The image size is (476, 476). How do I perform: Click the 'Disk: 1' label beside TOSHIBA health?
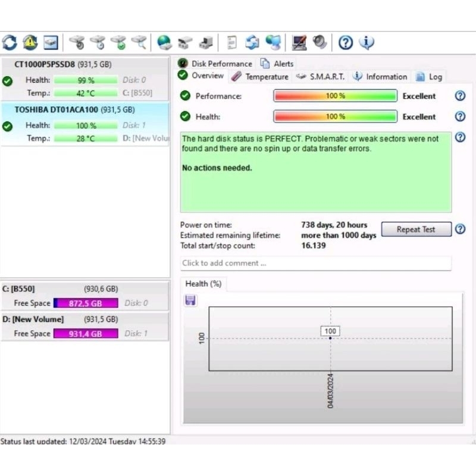pyautogui.click(x=134, y=125)
